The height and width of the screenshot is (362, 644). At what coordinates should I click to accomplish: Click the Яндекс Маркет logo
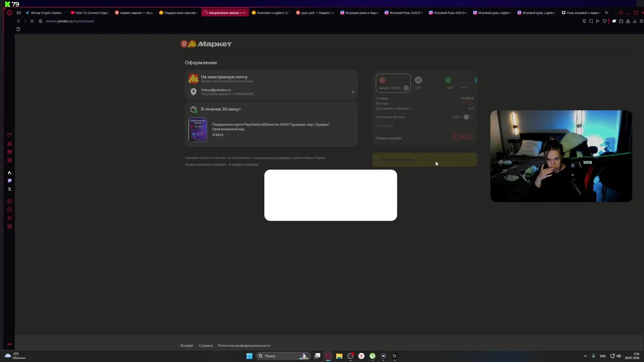[x=206, y=44]
